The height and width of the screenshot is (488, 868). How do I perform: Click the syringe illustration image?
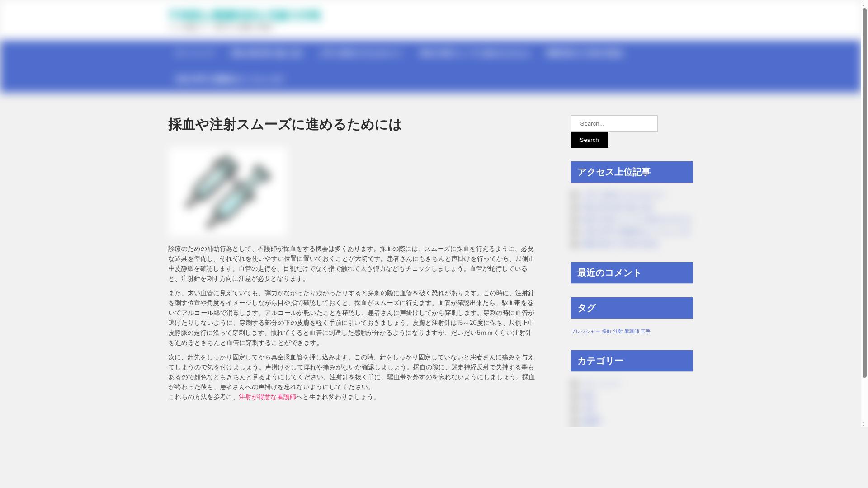tap(227, 191)
